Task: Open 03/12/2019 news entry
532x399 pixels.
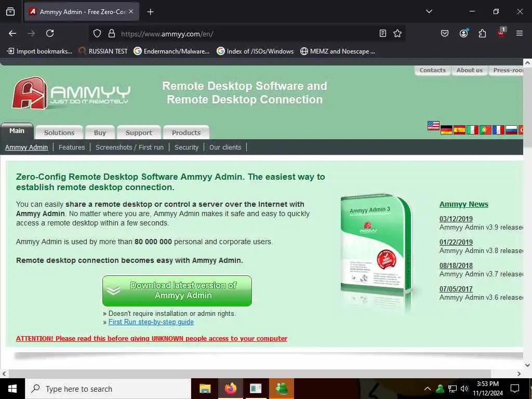Action: coord(456,219)
